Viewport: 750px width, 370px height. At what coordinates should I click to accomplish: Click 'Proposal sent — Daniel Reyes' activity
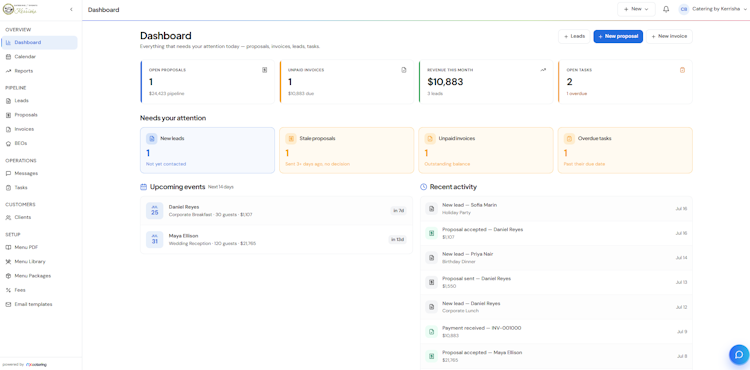point(556,283)
